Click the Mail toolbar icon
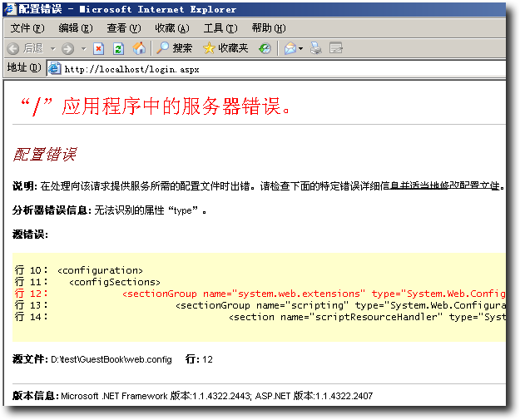 pos(290,48)
